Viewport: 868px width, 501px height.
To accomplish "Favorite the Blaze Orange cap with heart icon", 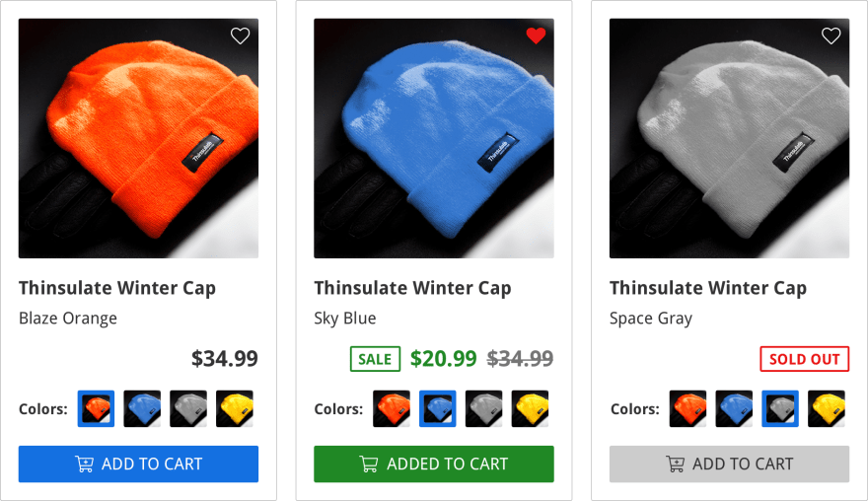I will pyautogui.click(x=240, y=36).
